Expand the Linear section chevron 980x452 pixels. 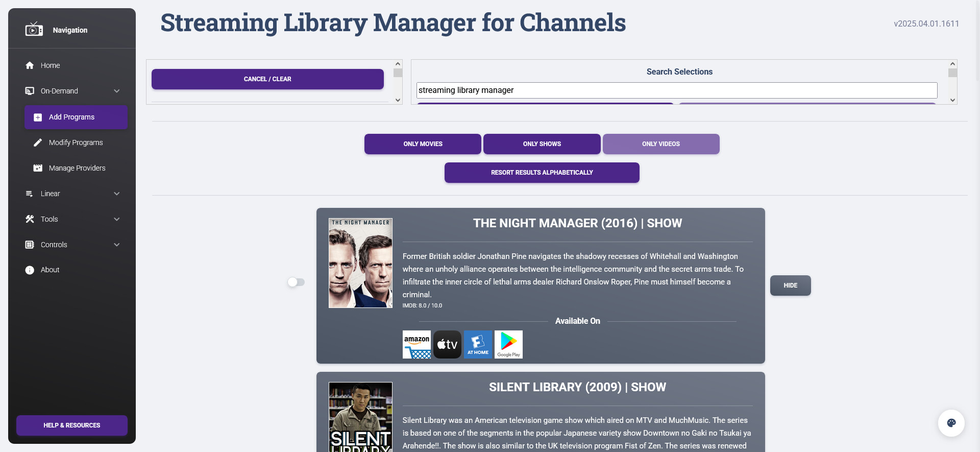point(117,194)
